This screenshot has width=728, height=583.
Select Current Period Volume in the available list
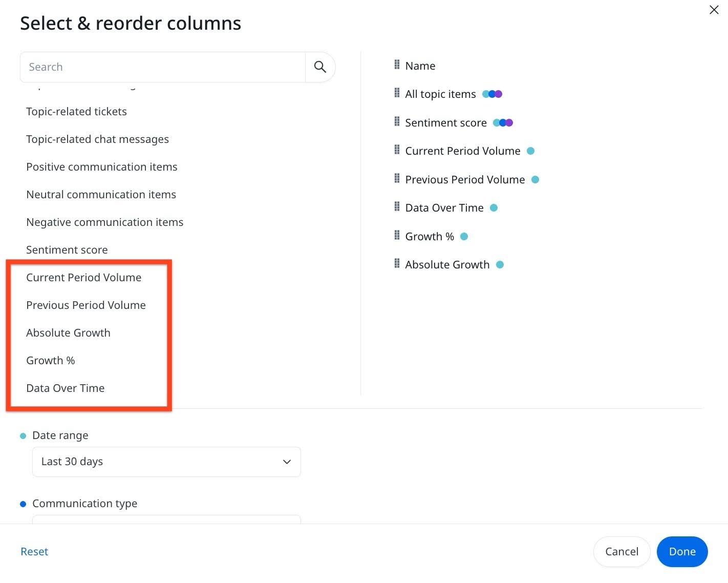tap(83, 278)
